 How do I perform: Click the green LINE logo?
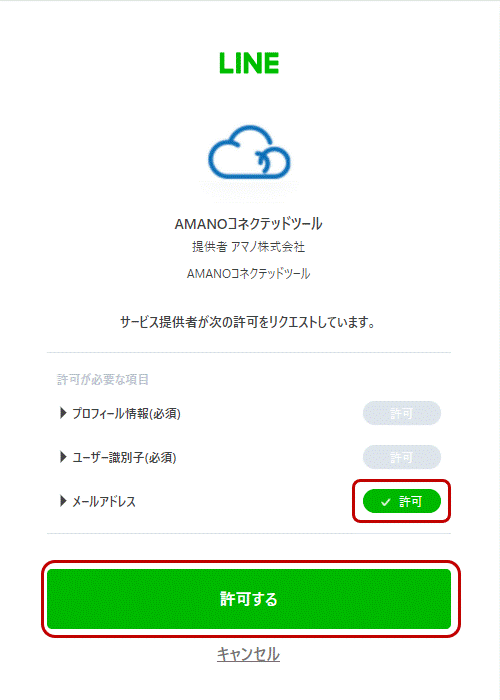[x=249, y=63]
